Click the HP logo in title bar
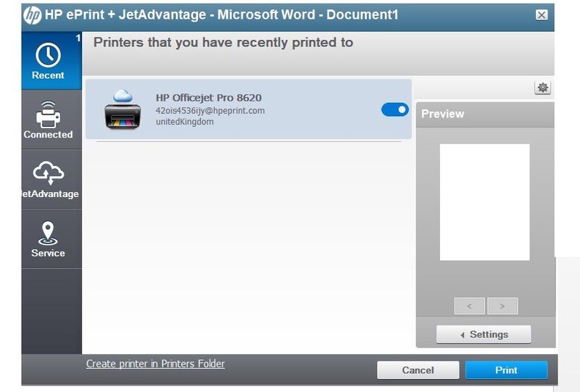The width and height of the screenshot is (580, 392). 32,15
